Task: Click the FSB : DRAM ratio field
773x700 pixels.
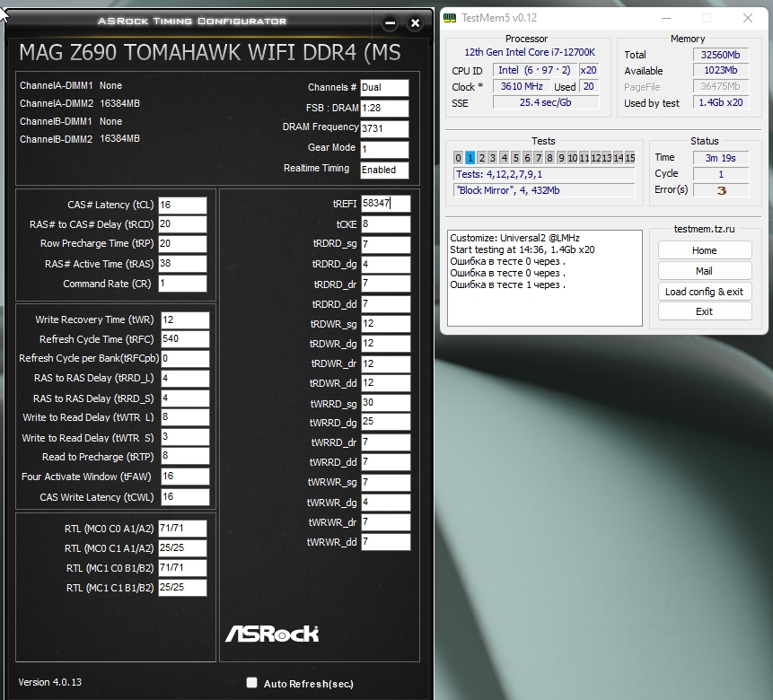Action: (384, 109)
